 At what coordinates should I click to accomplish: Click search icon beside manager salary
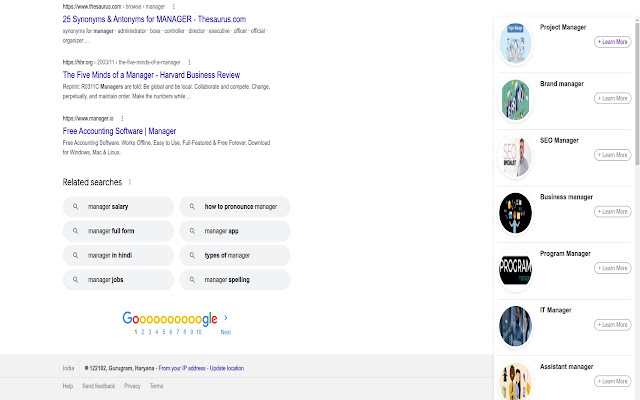[76, 207]
